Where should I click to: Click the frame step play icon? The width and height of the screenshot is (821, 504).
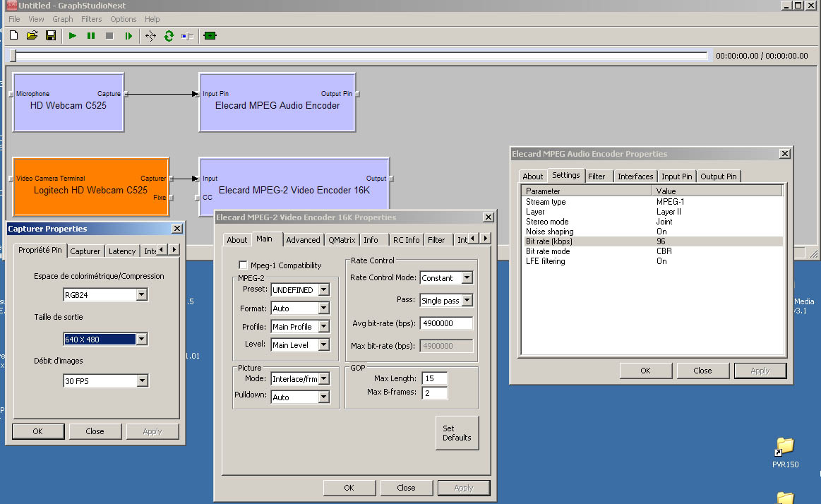pos(128,35)
